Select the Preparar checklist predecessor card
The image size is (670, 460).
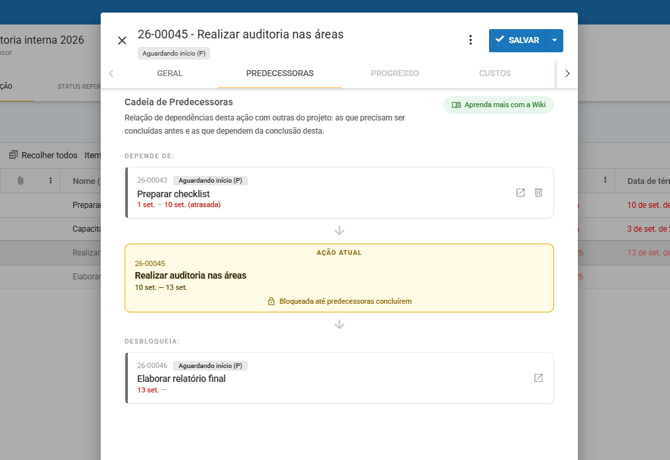coord(339,193)
